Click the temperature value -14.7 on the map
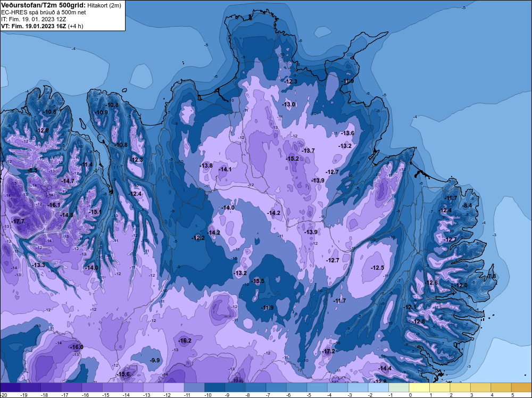 tap(68, 181)
